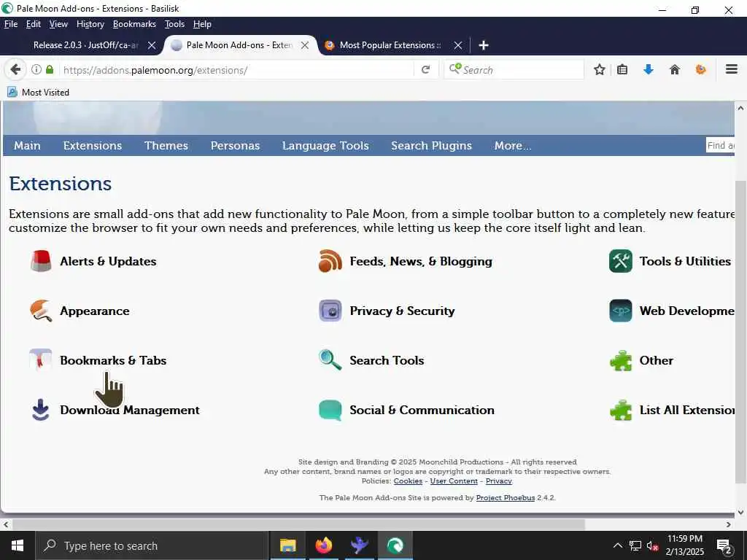Open the notification center icon
Viewport: 747px width, 560px height.
tap(724, 546)
